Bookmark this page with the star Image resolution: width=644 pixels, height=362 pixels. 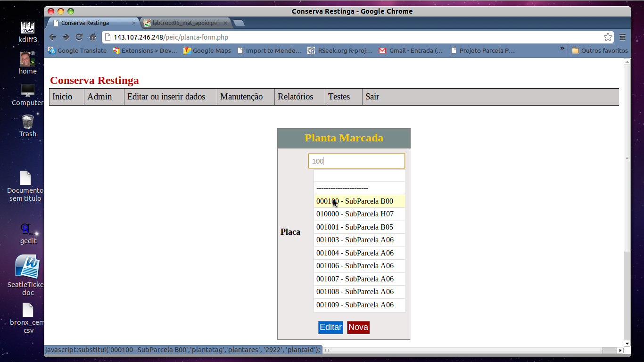point(608,37)
